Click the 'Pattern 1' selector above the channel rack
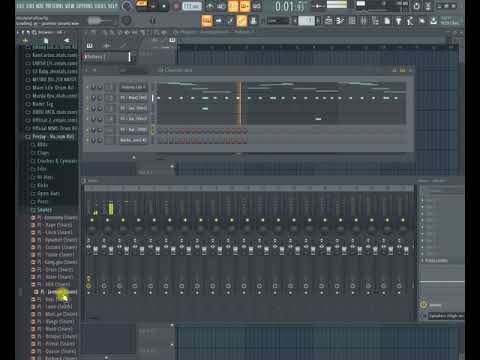The height and width of the screenshot is (360, 480). 106,57
